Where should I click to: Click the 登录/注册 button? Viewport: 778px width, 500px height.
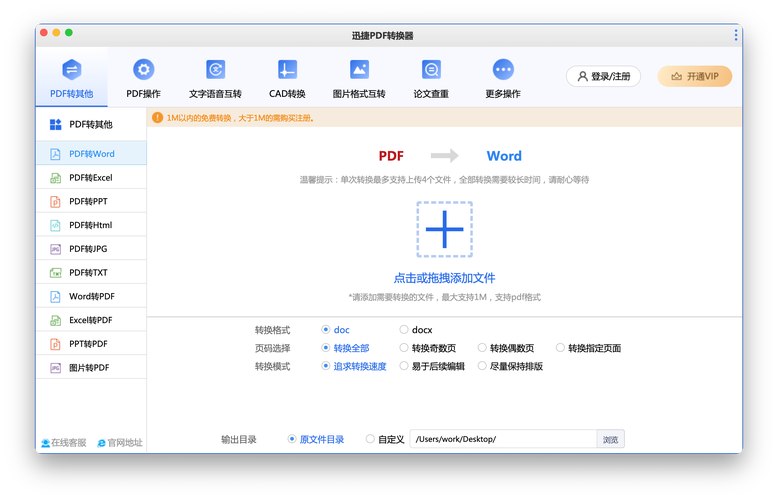tap(603, 76)
